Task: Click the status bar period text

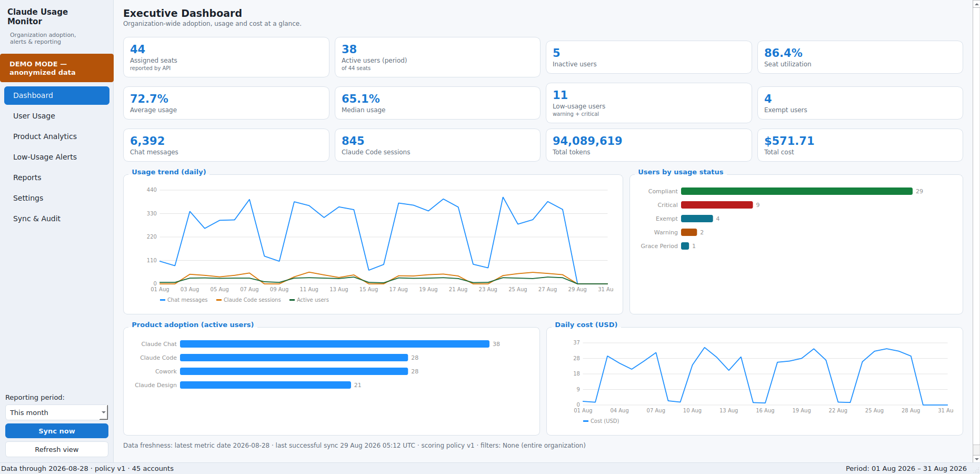Action: tap(906, 468)
